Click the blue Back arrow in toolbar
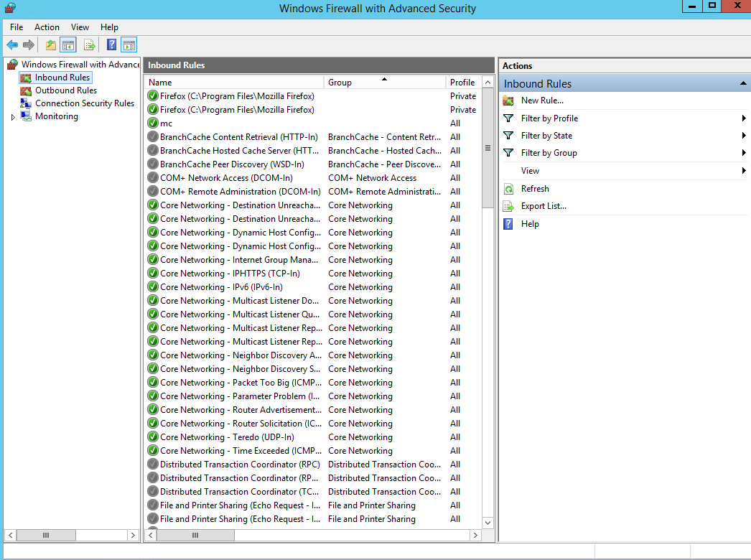This screenshot has height=560, width=751. pos(12,45)
